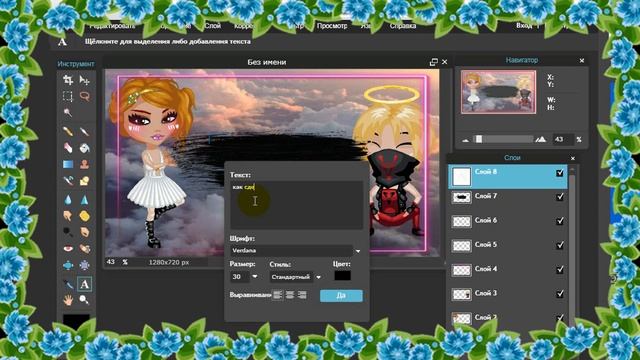Toggle visibility checkbox of Слой 7
640x360 pixels.
pos(560,197)
